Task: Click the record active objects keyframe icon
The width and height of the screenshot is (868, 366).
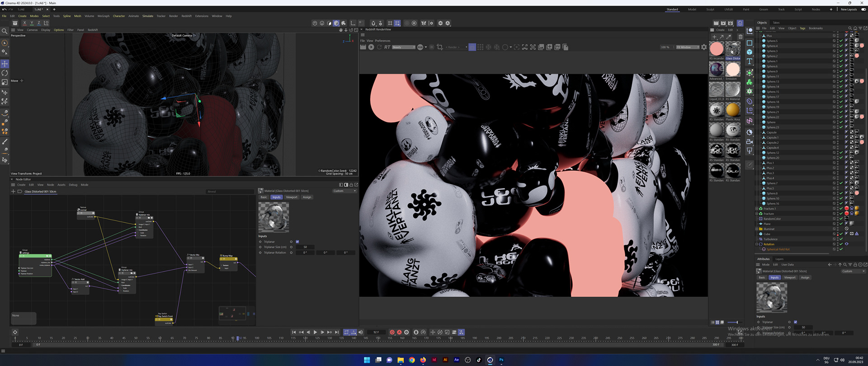Action: (x=392, y=332)
